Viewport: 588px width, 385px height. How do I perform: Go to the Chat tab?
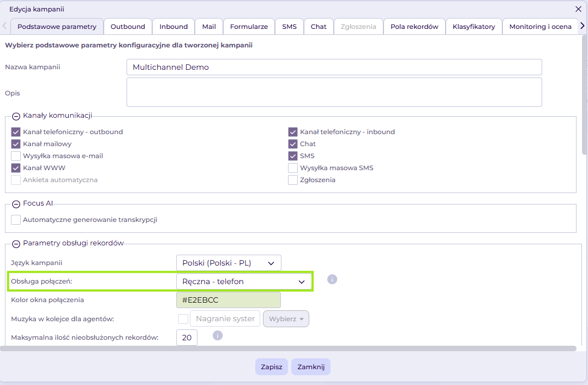tap(319, 27)
